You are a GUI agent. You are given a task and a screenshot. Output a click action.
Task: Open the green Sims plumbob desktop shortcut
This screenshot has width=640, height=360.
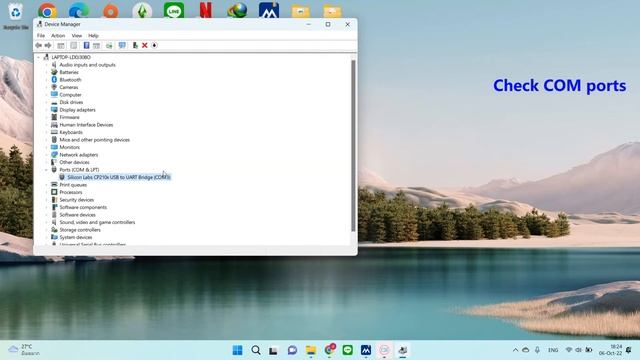[x=142, y=11]
